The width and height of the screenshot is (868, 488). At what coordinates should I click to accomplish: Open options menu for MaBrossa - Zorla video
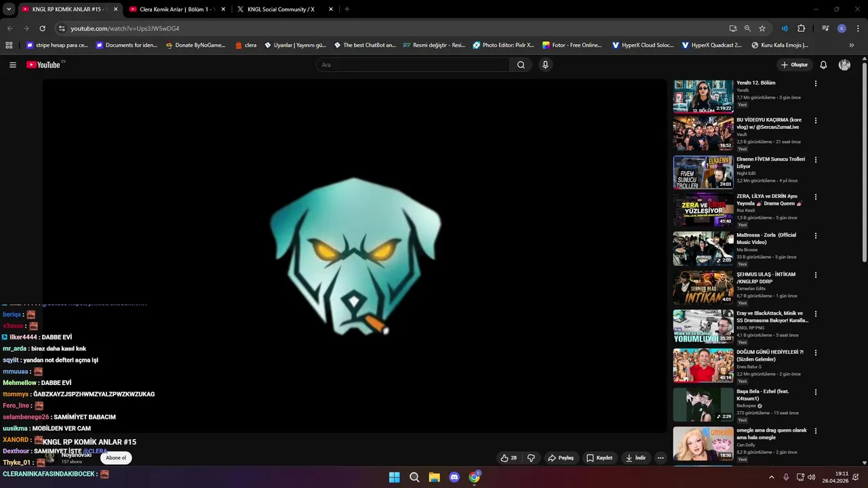point(816,236)
